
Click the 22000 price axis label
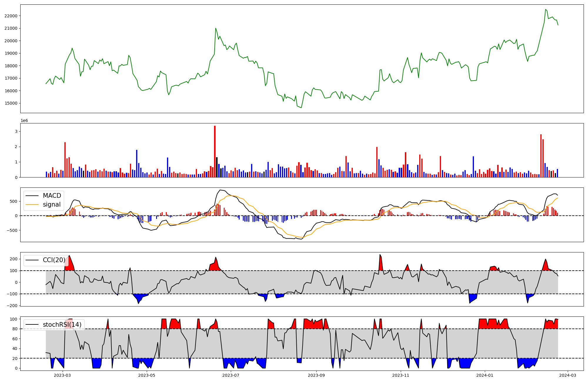pyautogui.click(x=11, y=16)
